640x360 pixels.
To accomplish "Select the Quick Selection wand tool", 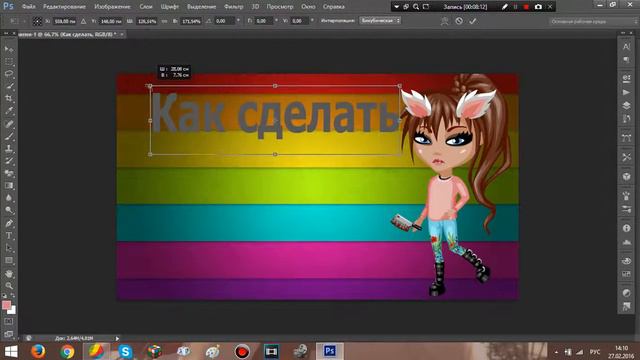I will coord(9,86).
